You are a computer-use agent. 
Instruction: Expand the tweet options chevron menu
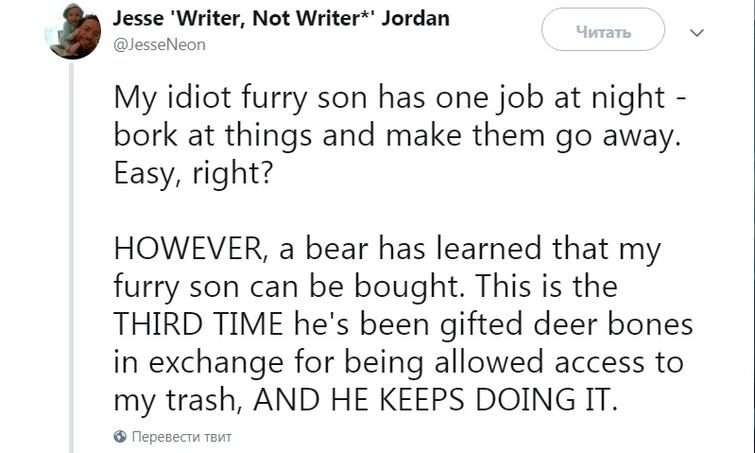pyautogui.click(x=698, y=33)
